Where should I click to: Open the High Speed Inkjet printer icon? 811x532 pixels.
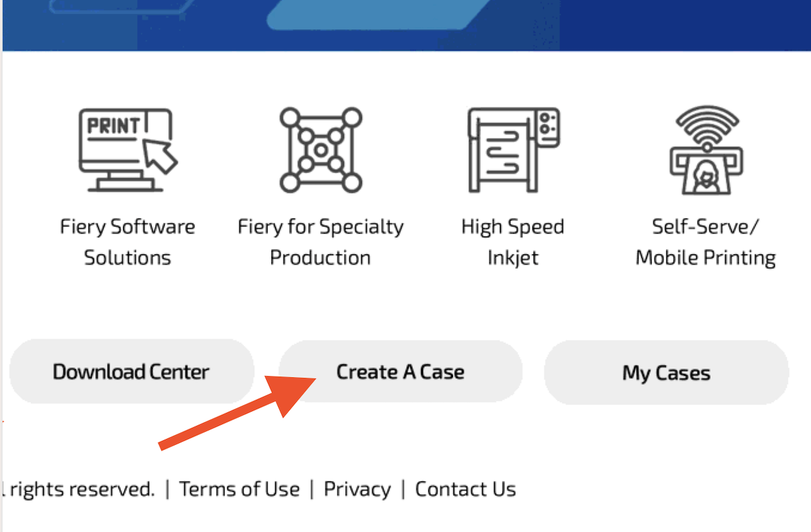pyautogui.click(x=513, y=150)
